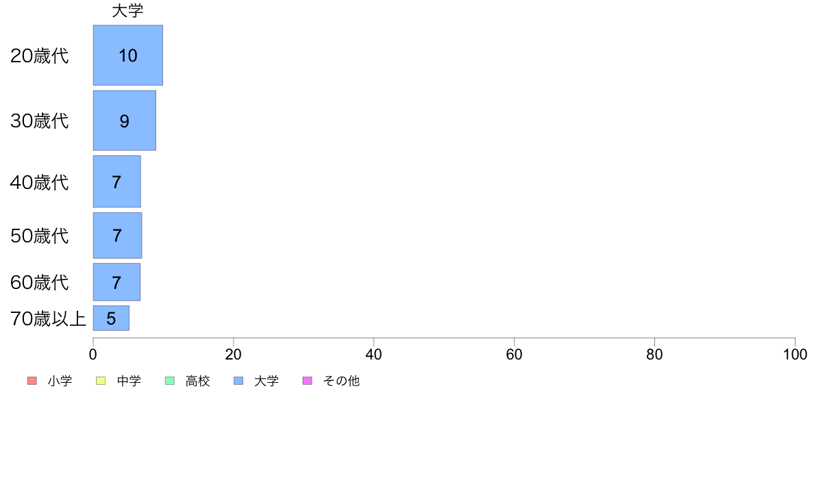This screenshot has height=504, width=814.
Task: Click the 70歳以上 bar showing 5
Action: pos(111,318)
